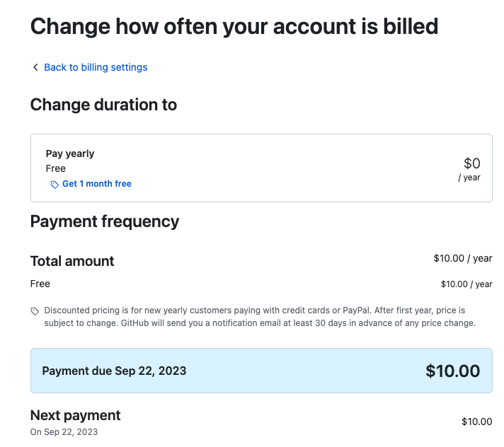Click the Next payment heading
This screenshot has width=504, height=447.
pyautogui.click(x=76, y=415)
